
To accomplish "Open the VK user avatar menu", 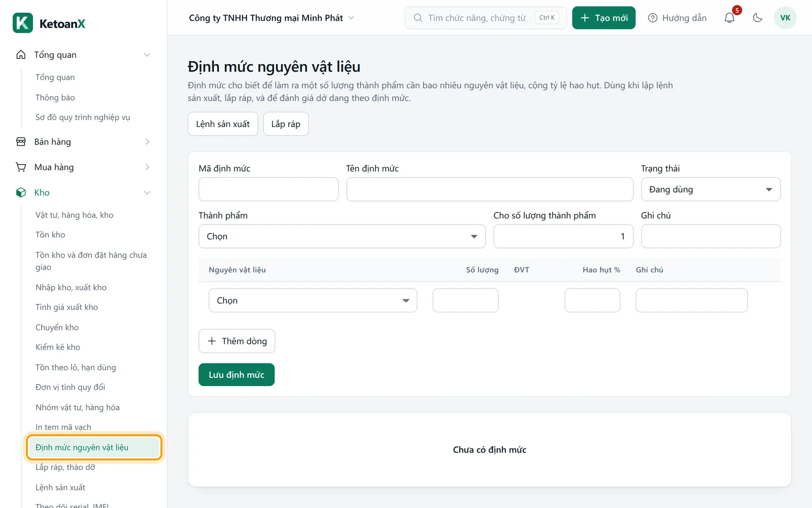I will tap(785, 18).
